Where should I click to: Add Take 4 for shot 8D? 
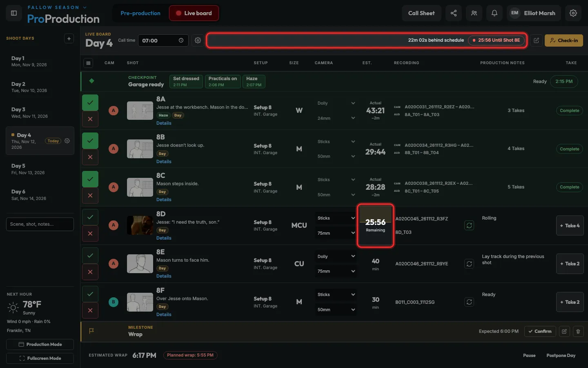pos(570,226)
